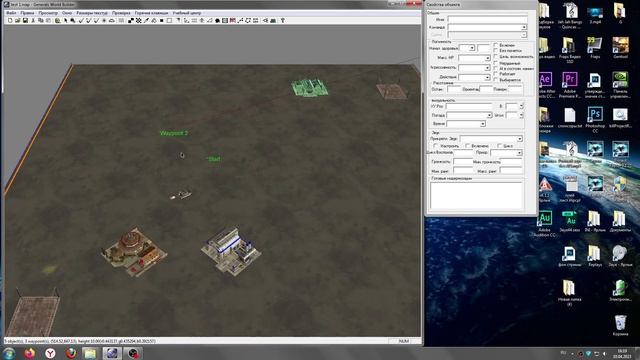This screenshot has height=360, width=640.
Task: Select the pointer arrow tool in toolbar
Action: [65, 20]
